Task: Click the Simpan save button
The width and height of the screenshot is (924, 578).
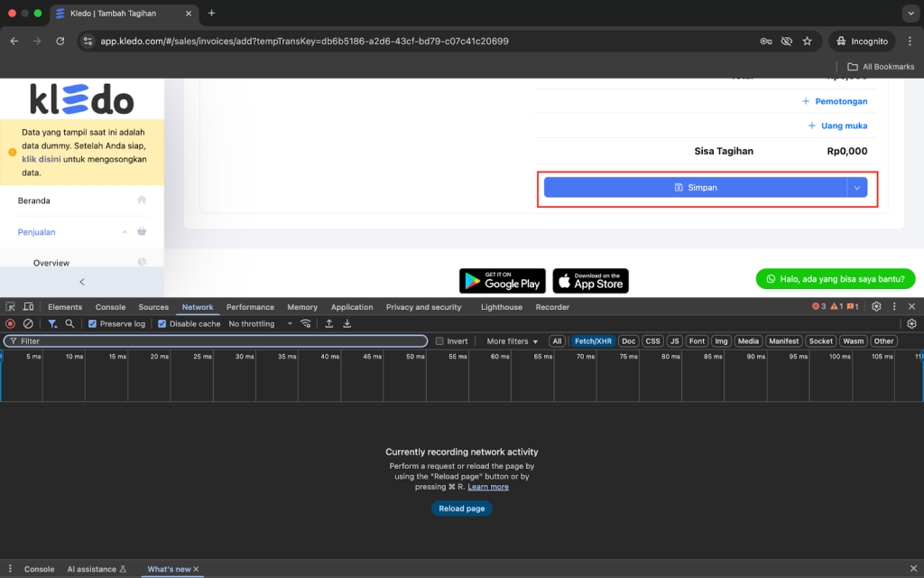Action: coord(695,187)
